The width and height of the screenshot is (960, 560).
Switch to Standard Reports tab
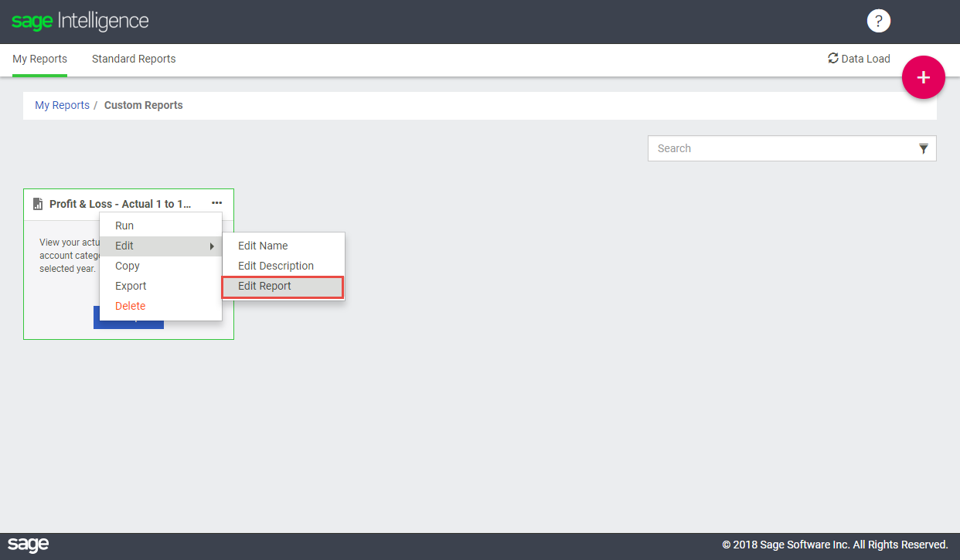pyautogui.click(x=134, y=59)
